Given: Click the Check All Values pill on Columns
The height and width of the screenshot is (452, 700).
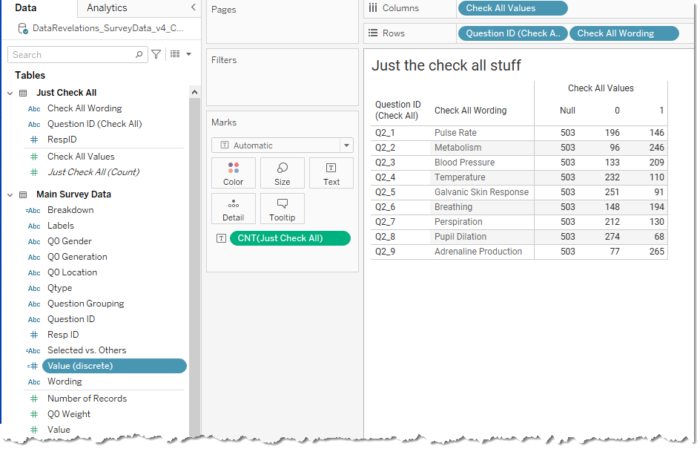Looking at the screenshot, I should (x=513, y=8).
